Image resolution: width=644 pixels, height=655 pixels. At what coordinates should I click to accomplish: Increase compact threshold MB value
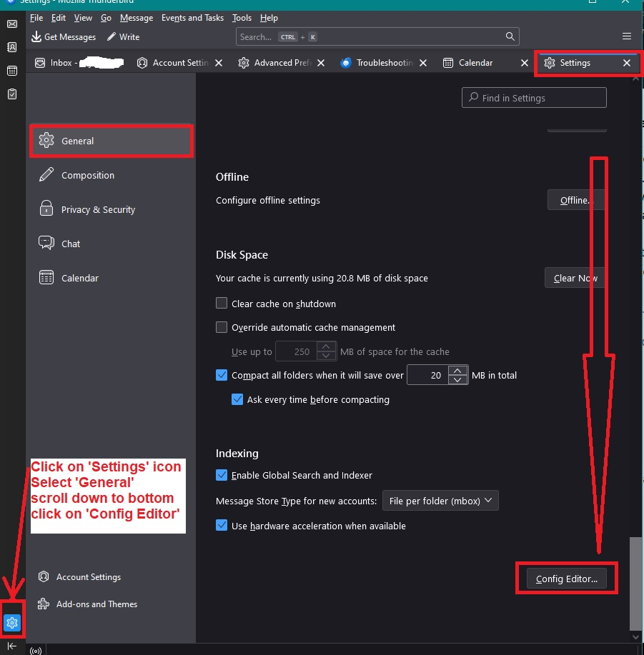click(x=457, y=371)
